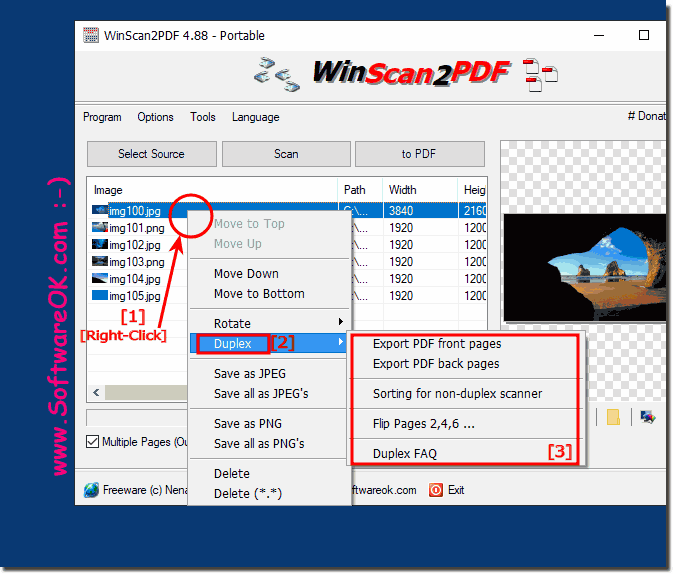Choose Move to Bottom in context menu
Viewport: 673px width, 574px height.
coord(269,294)
